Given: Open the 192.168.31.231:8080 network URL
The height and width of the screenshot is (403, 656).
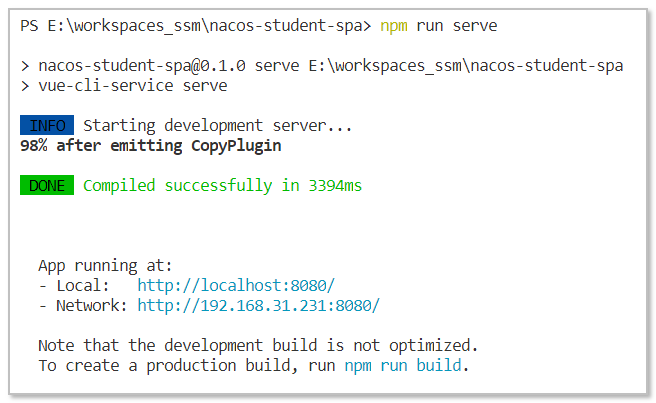Looking at the screenshot, I should coord(259,306).
